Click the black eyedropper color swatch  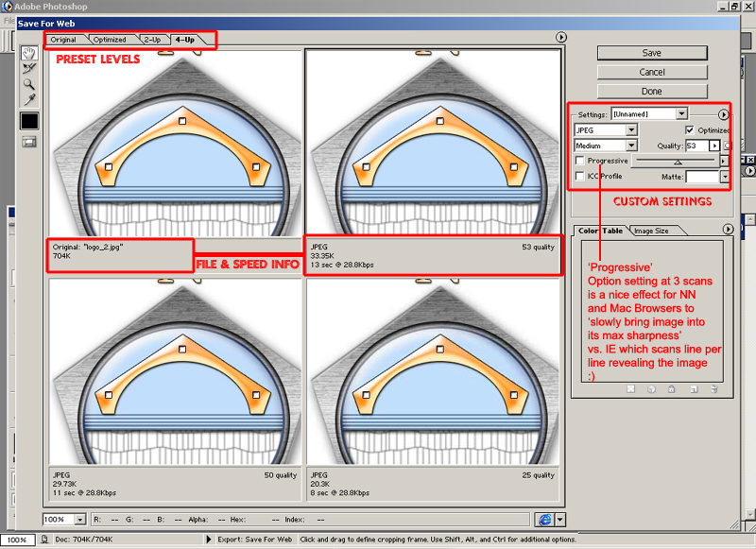(29, 121)
